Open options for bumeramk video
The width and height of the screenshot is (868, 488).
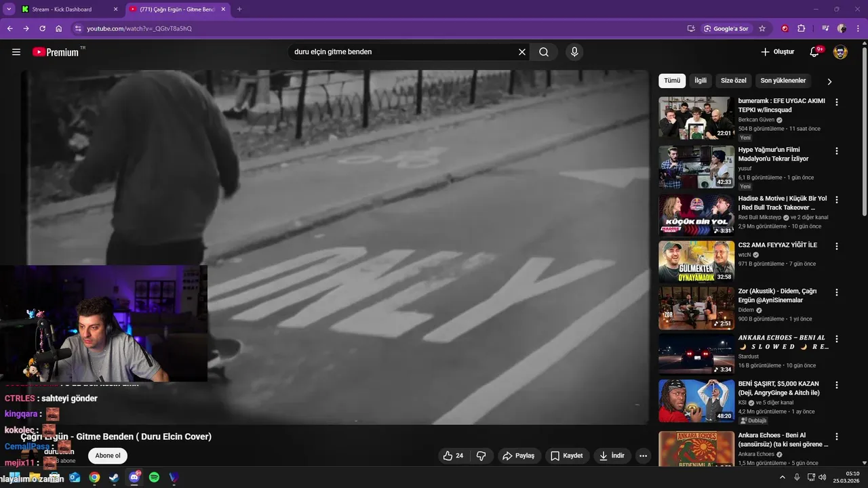(x=836, y=102)
